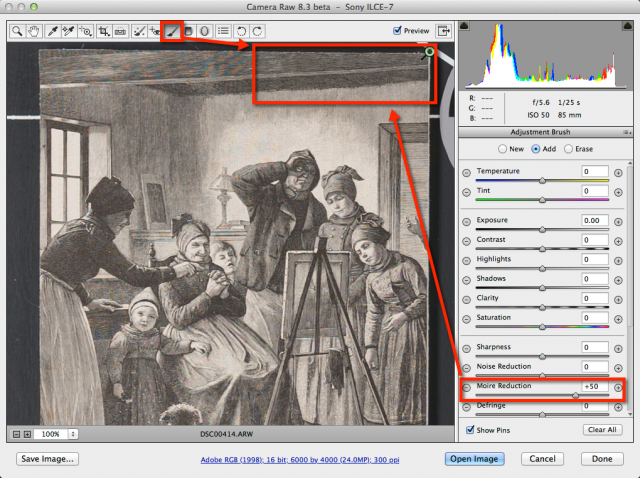Open workflow options link Adobe RGB (1998)
The image size is (640, 478).
tap(300, 460)
